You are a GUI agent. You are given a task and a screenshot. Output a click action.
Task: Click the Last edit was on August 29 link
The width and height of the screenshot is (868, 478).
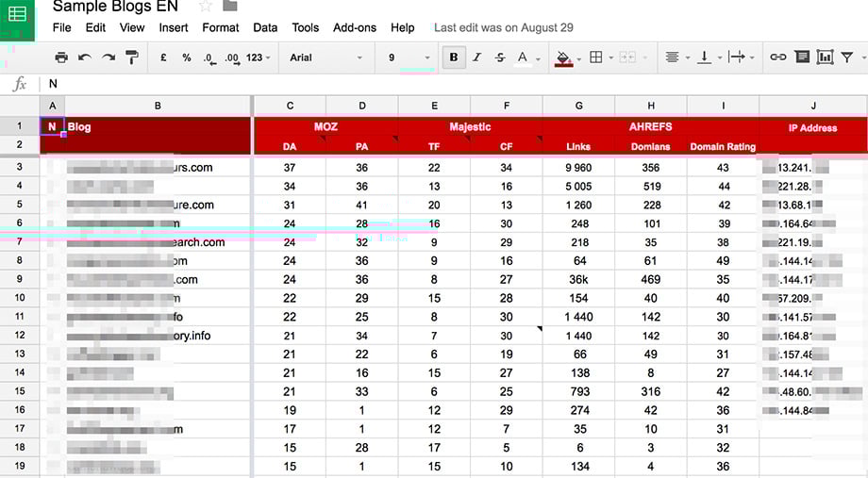tap(503, 27)
